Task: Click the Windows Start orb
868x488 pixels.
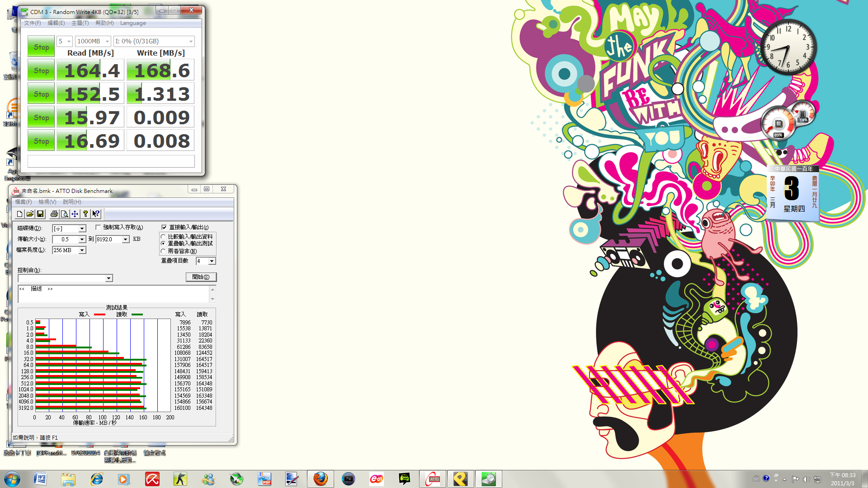Action: [x=12, y=479]
